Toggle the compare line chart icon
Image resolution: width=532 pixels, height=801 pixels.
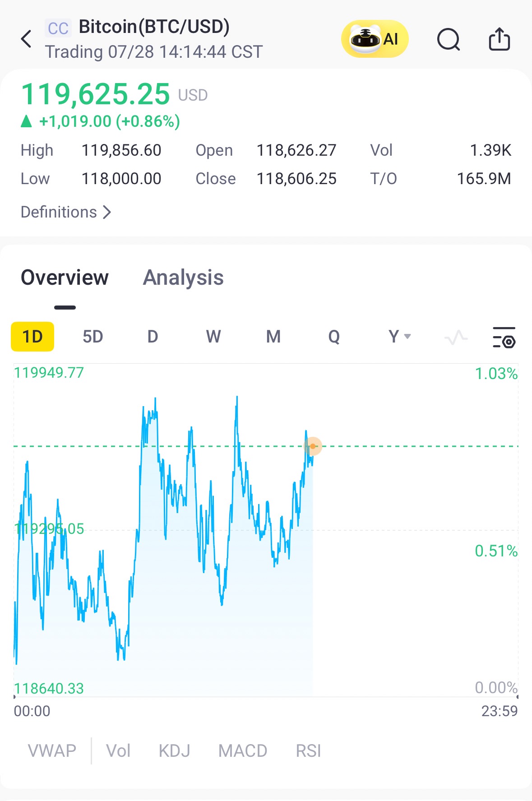point(456,337)
